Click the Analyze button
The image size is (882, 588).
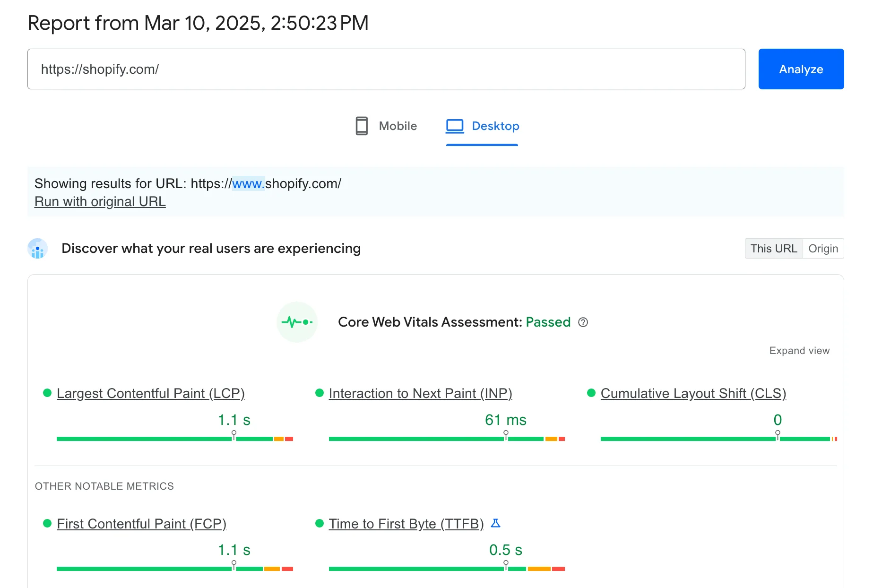(800, 69)
